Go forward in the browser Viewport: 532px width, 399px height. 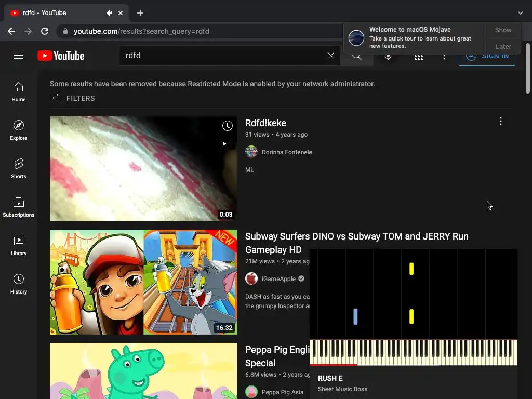[x=28, y=31]
